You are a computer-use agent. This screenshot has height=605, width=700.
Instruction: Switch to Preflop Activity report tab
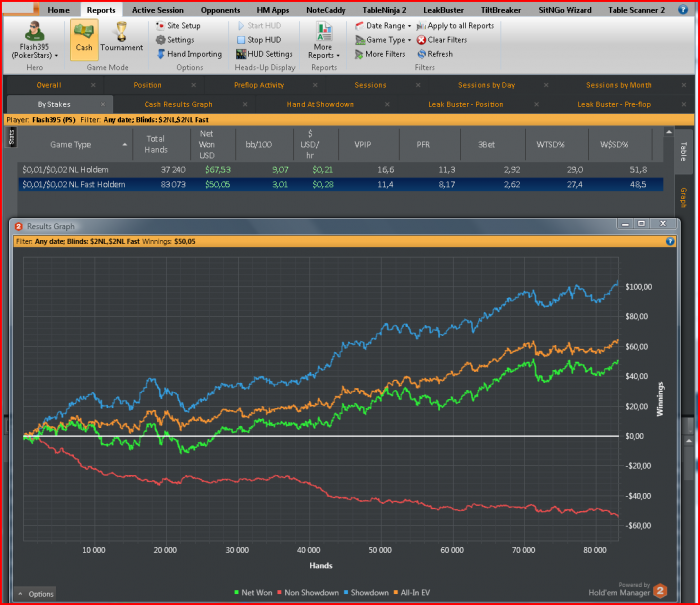click(259, 85)
